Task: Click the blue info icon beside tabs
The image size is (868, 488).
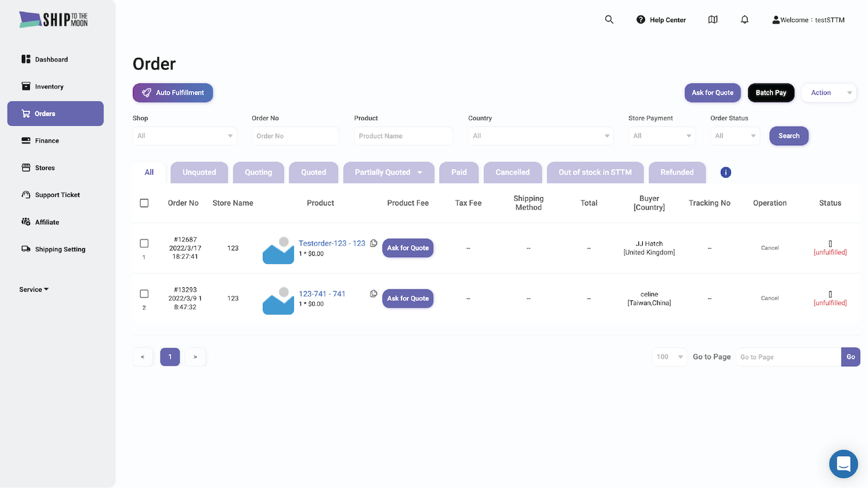Action: point(725,172)
